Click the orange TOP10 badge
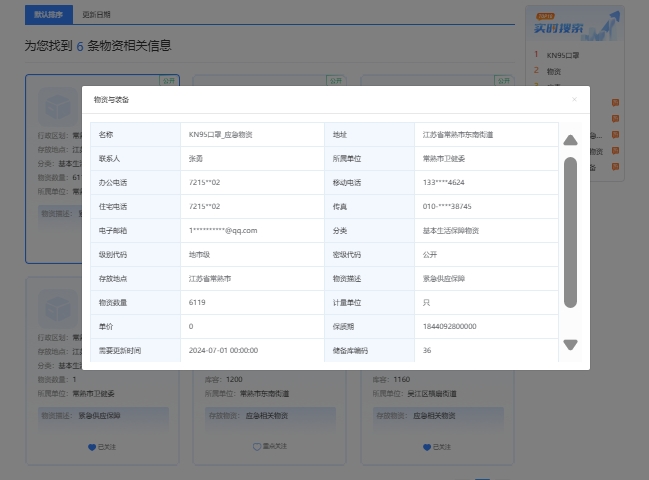 click(546, 16)
